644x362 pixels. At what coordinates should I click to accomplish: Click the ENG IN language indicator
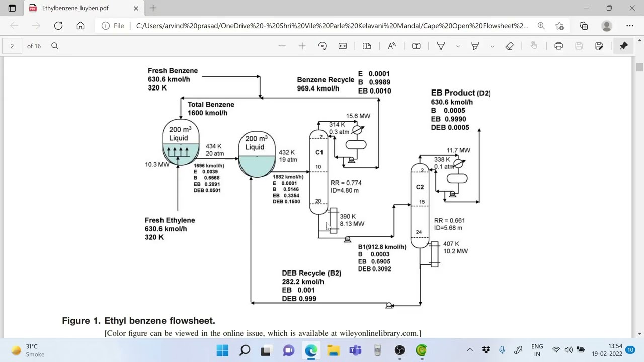pos(537,350)
